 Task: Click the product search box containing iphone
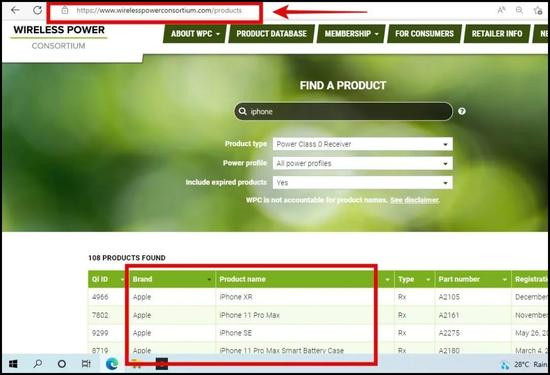[x=343, y=111]
